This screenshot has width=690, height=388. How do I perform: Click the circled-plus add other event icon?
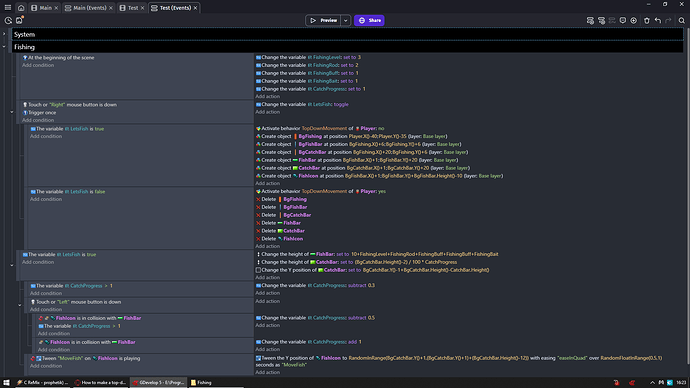coord(634,20)
